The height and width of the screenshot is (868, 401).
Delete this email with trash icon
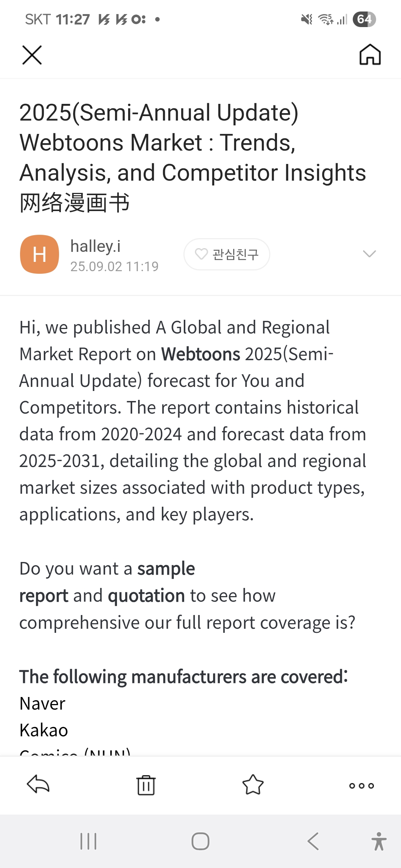(x=146, y=785)
